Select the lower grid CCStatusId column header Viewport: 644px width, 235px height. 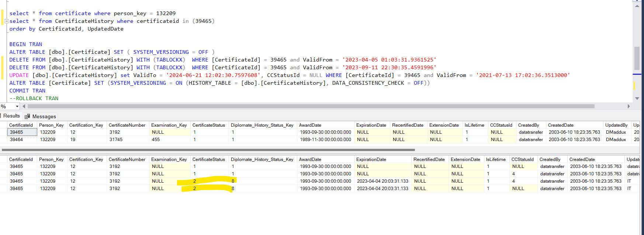coord(524,159)
